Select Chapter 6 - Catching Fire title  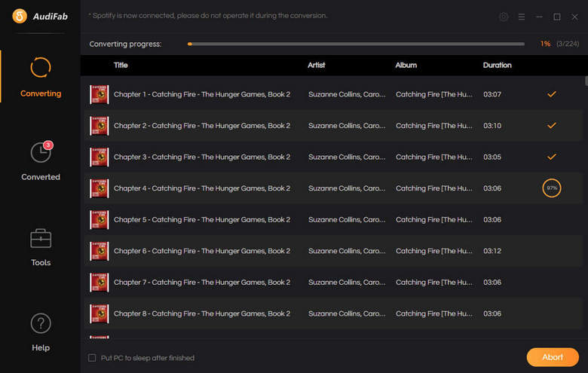[x=202, y=251]
